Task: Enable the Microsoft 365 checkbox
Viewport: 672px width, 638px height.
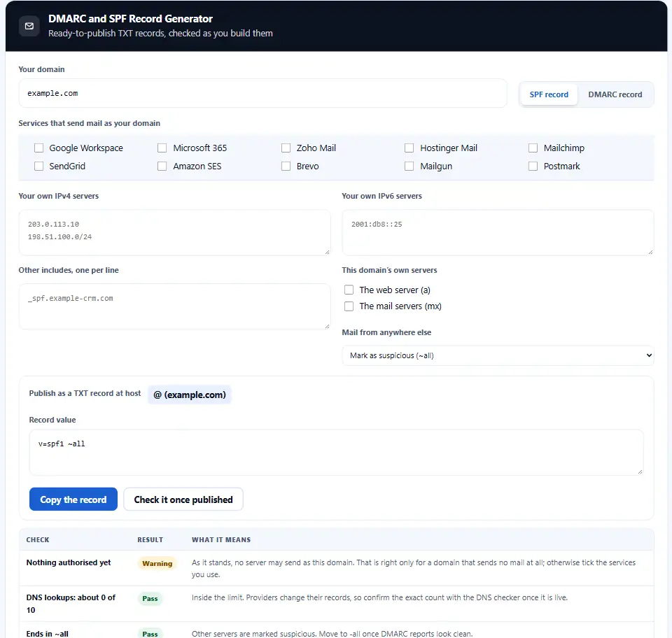Action: 162,148
